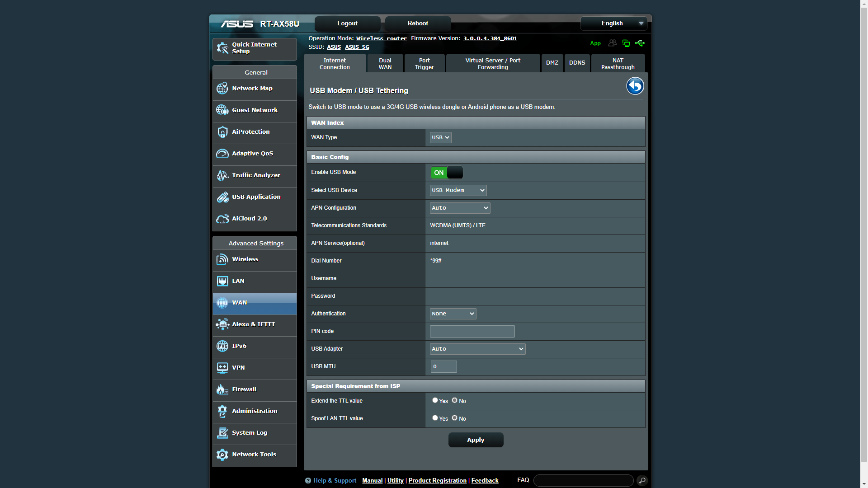Viewport: 868px width, 488px height.
Task: Select No for Spoof LAN TTL value
Action: [454, 418]
